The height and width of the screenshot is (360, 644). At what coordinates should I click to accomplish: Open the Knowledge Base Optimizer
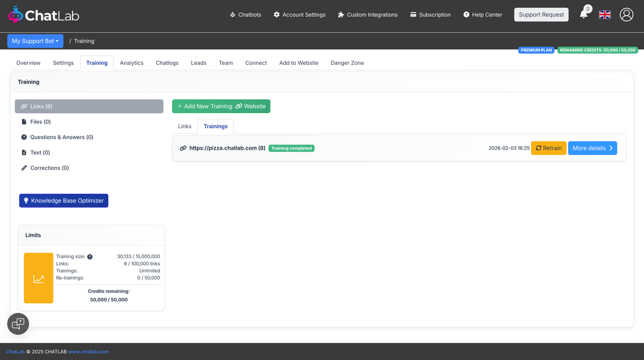64,201
